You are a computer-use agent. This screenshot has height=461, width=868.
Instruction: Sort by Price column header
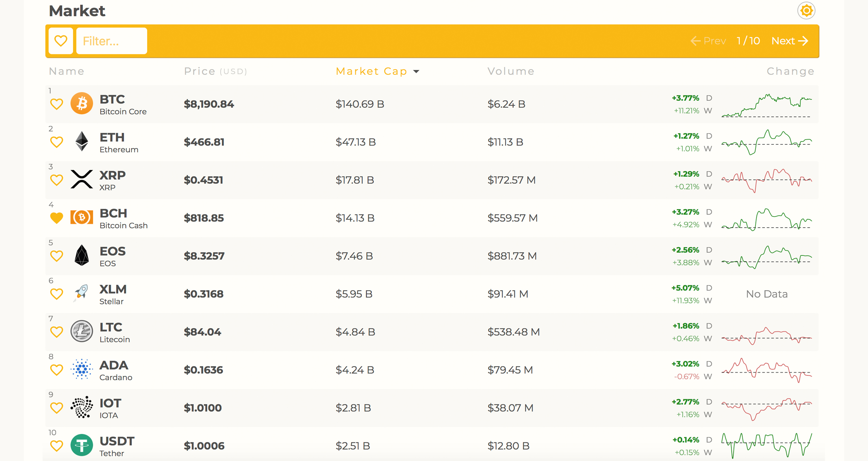pos(216,71)
